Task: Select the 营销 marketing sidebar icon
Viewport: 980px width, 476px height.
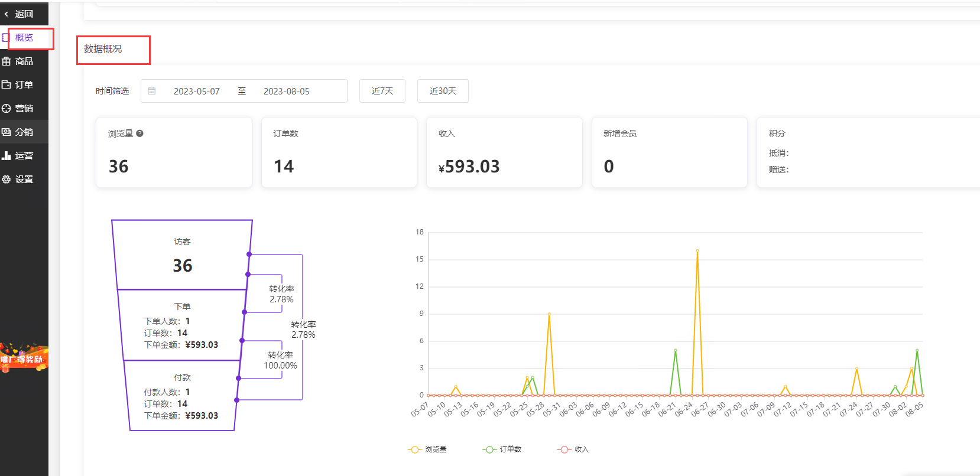Action: tap(7, 109)
